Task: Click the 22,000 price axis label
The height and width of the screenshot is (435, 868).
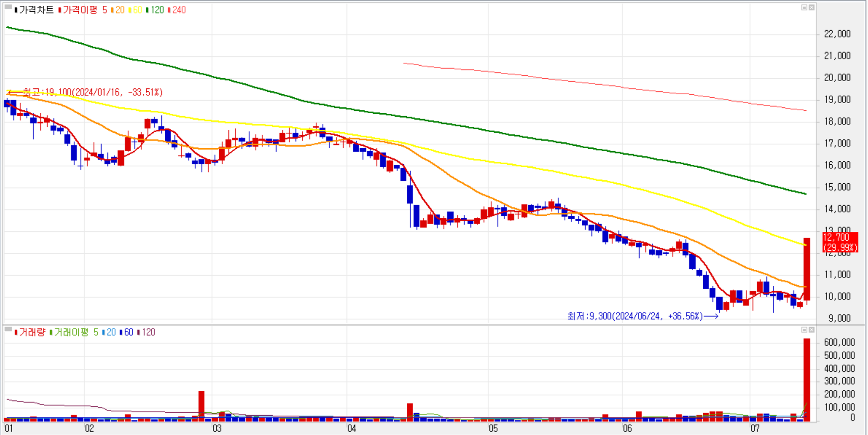Action: coord(837,34)
